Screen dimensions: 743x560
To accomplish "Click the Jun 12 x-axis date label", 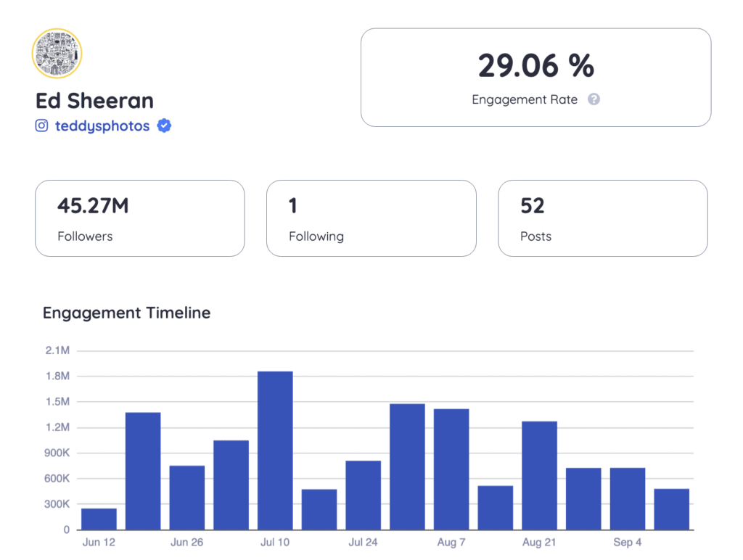I will [99, 542].
